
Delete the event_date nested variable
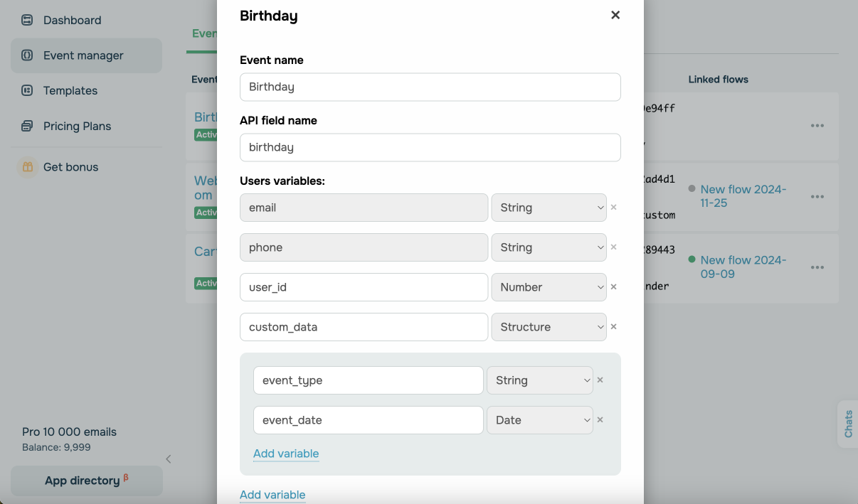(x=600, y=420)
